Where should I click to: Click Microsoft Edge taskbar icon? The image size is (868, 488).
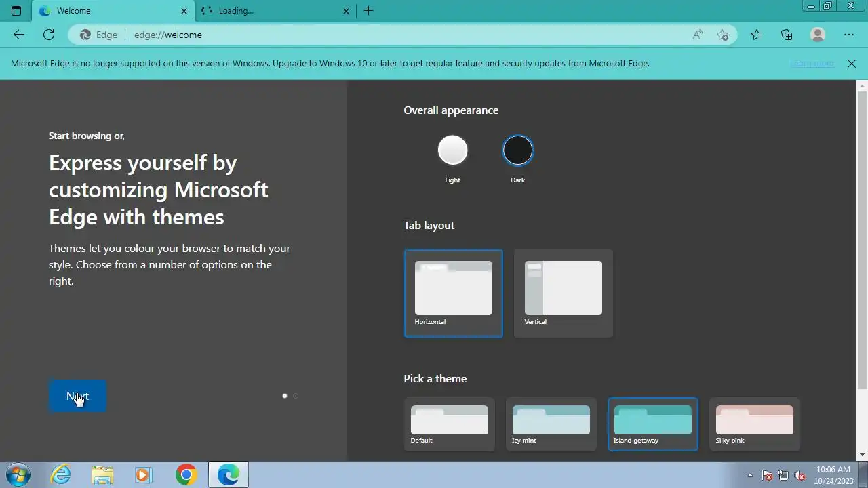229,474
